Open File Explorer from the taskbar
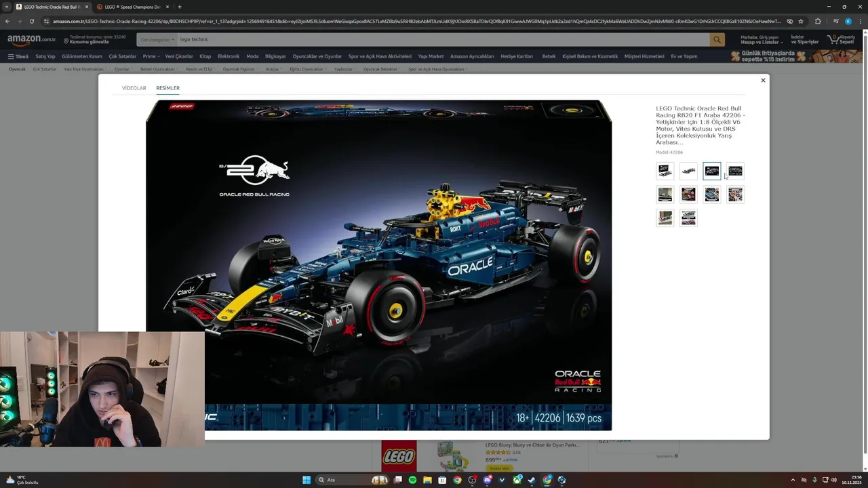 click(427, 480)
